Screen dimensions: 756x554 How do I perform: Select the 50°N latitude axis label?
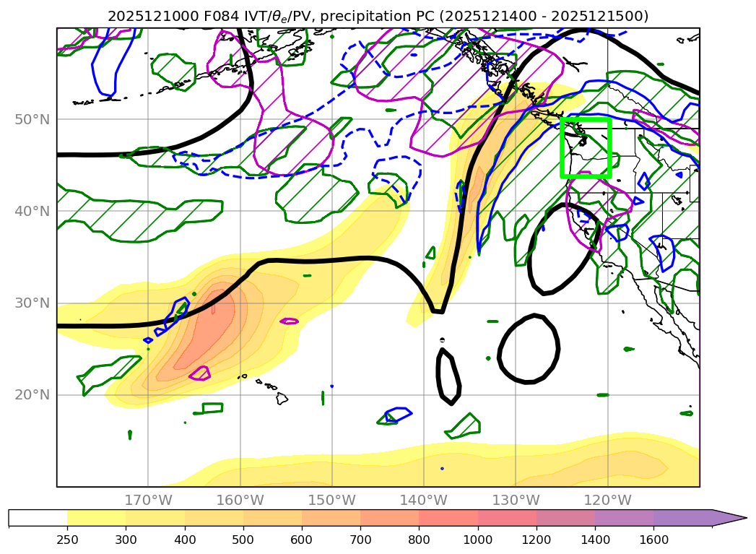(x=32, y=119)
